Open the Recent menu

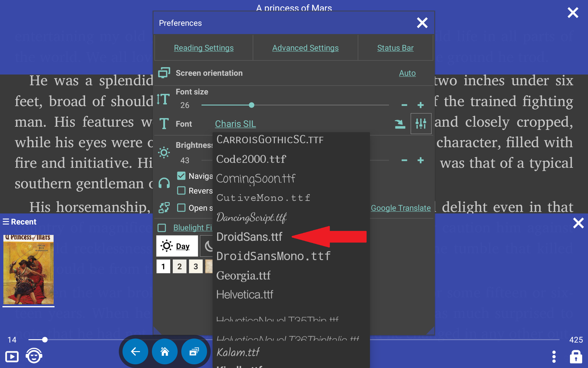pyautogui.click(x=20, y=222)
